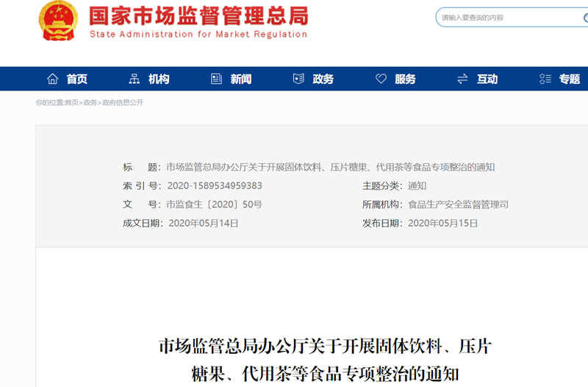Click the 主题分类 value 通知
The image size is (588, 387).
[x=417, y=186]
